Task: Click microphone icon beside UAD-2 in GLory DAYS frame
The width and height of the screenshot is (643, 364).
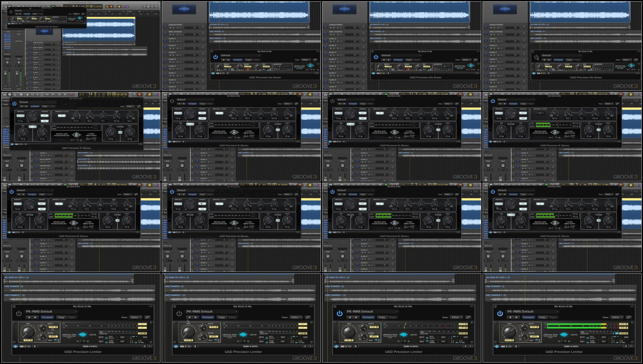Action: [x=26, y=144]
